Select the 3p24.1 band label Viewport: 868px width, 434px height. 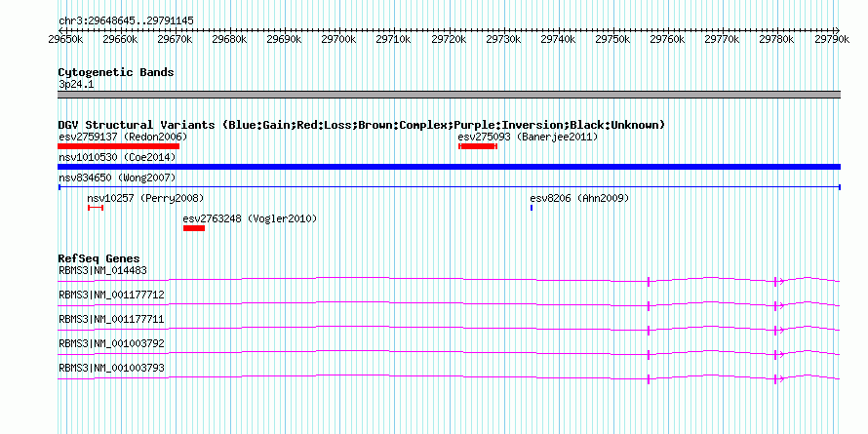[x=76, y=85]
